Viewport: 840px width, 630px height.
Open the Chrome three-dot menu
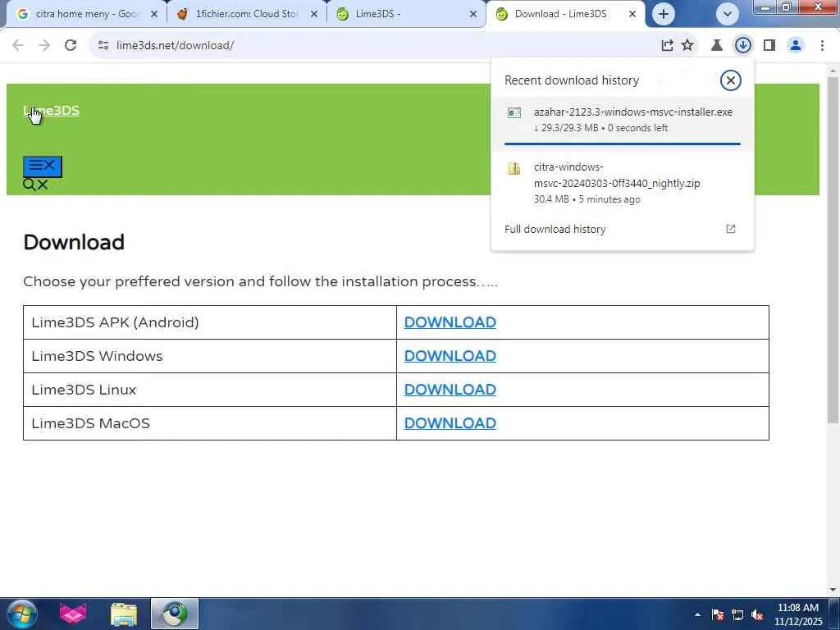click(822, 46)
